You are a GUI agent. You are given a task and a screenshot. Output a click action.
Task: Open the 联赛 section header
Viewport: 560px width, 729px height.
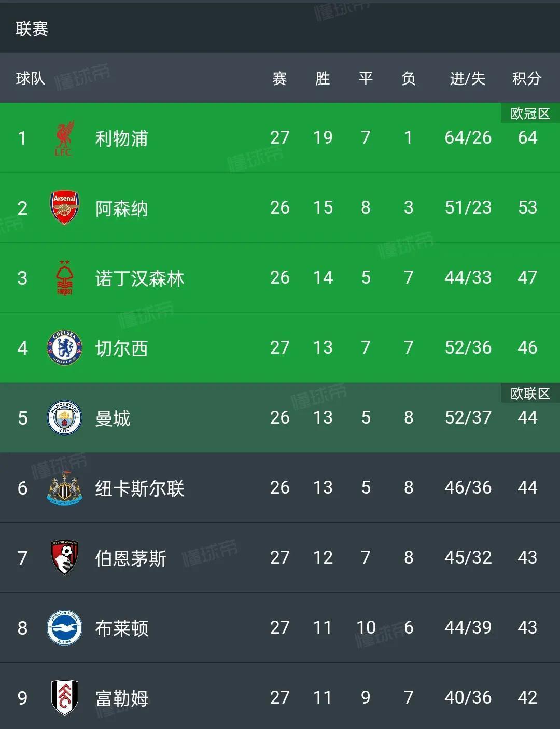[32, 29]
